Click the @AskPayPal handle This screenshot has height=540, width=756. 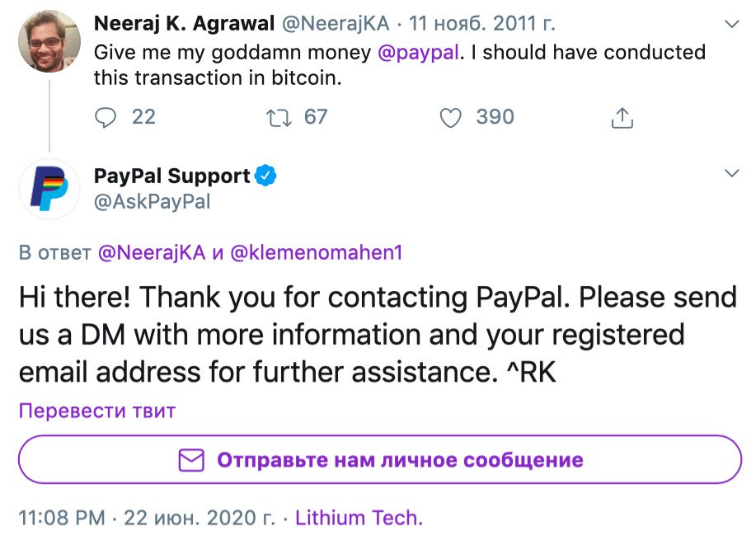coord(152,201)
